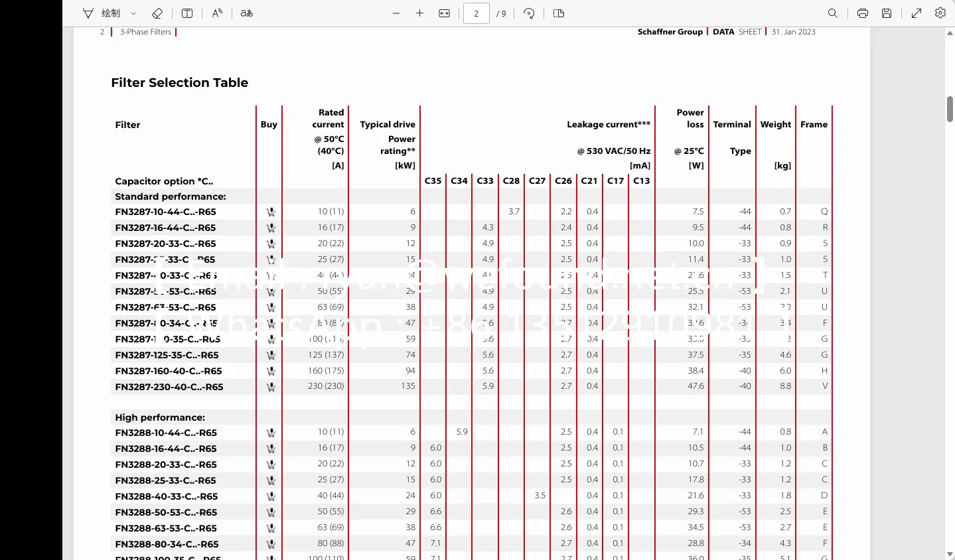Screen dimensions: 955x560
Task: Open the translate document tool
Action: coord(247,13)
